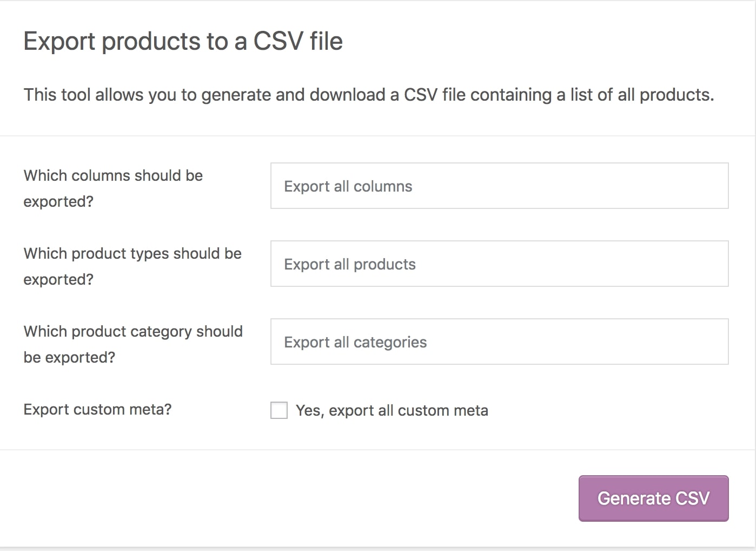Click the 'Export products to a CSV file' heading
756x551 pixels.
point(183,41)
